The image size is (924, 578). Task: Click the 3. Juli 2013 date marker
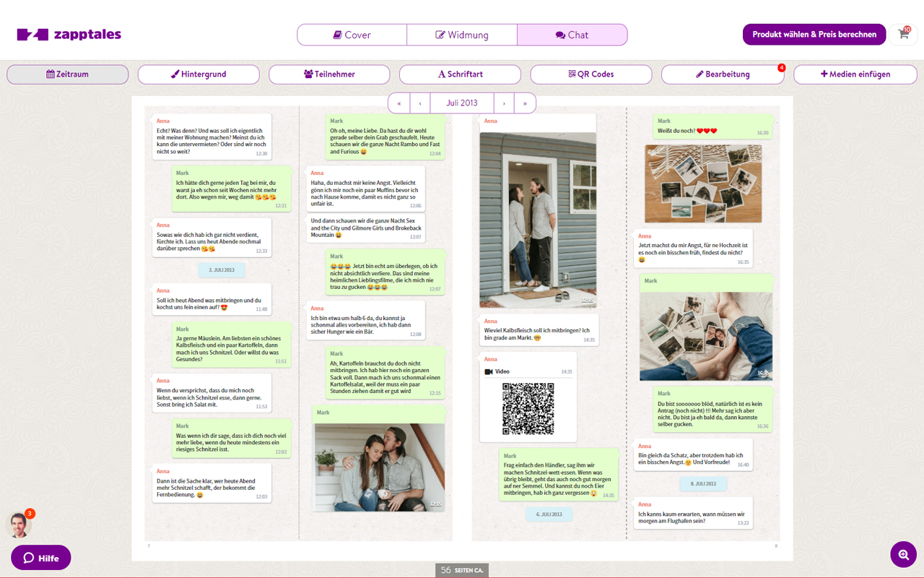[222, 269]
